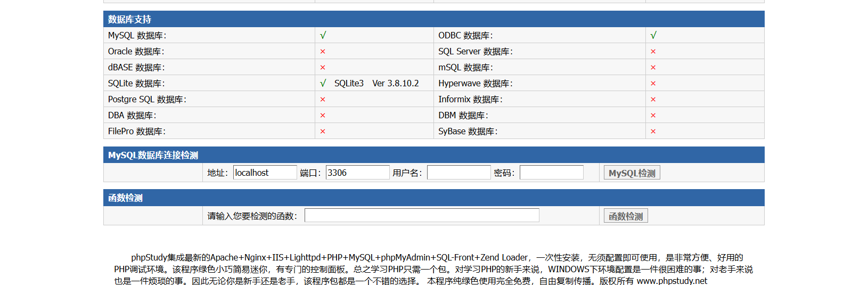Click the 请输入您要检测的函数 label
This screenshot has height=285, width=868.
click(x=252, y=216)
